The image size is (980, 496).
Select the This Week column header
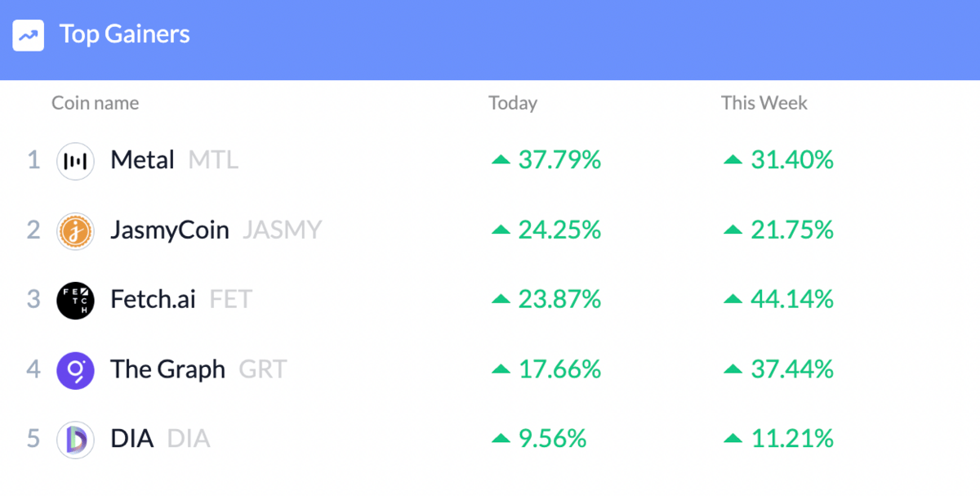pos(764,103)
